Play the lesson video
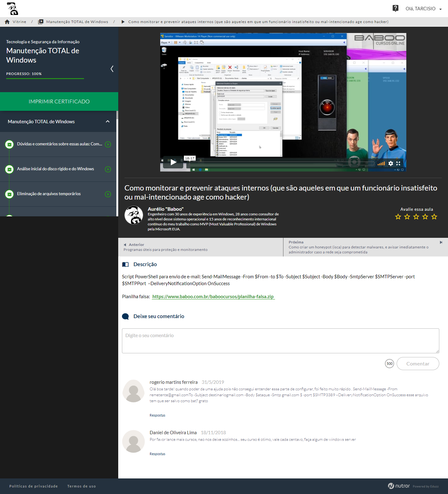 pyautogui.click(x=173, y=162)
